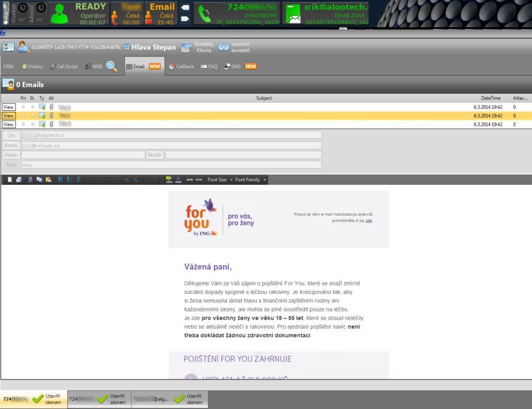Click the magnifying glass search icon in tab bar
The height and width of the screenshot is (409, 532).
pos(112,67)
